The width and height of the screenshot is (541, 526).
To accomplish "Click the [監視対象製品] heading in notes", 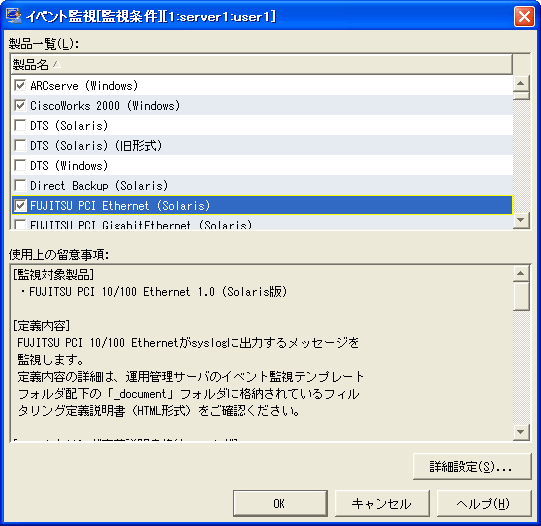I will point(53,275).
